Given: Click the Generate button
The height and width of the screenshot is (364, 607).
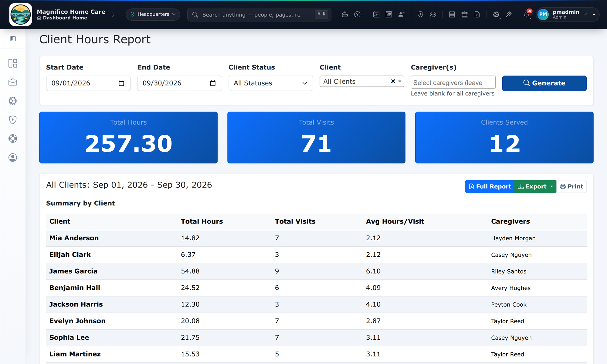Looking at the screenshot, I should pyautogui.click(x=544, y=83).
